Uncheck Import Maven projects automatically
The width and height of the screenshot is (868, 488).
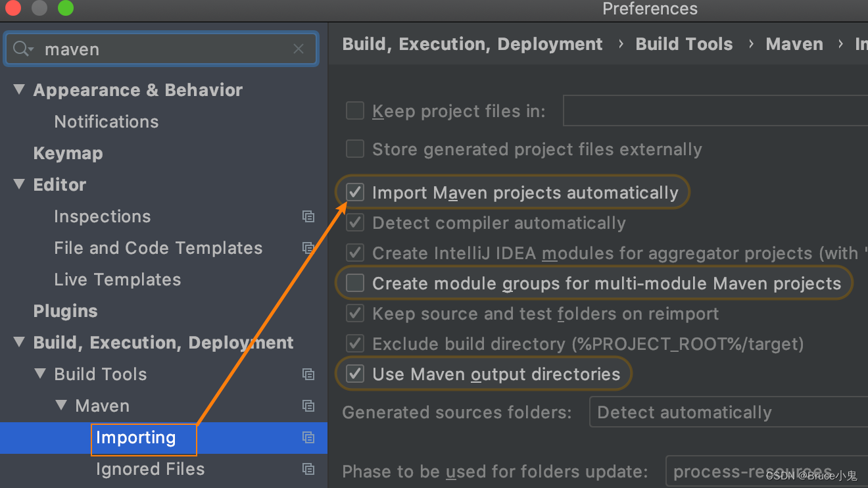(355, 192)
